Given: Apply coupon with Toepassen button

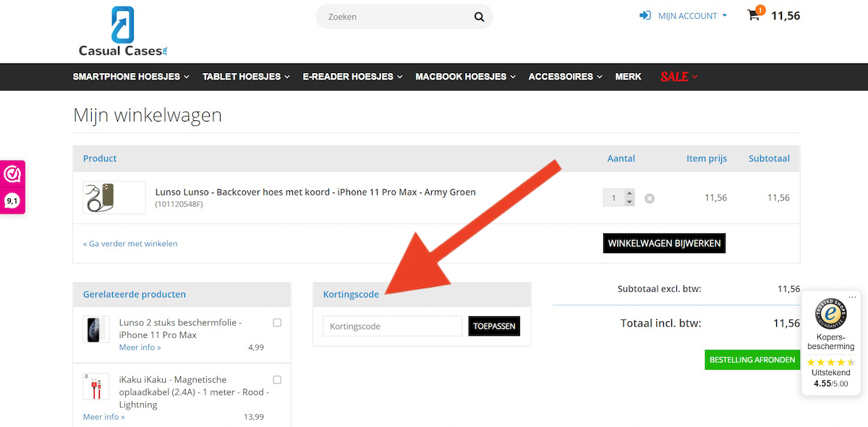Looking at the screenshot, I should click(x=494, y=326).
